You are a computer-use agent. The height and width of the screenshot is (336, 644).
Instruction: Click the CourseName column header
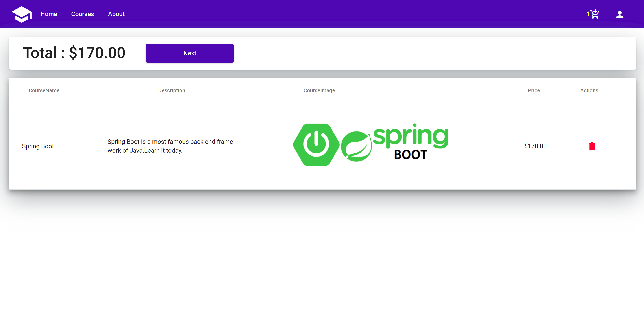pyautogui.click(x=44, y=90)
